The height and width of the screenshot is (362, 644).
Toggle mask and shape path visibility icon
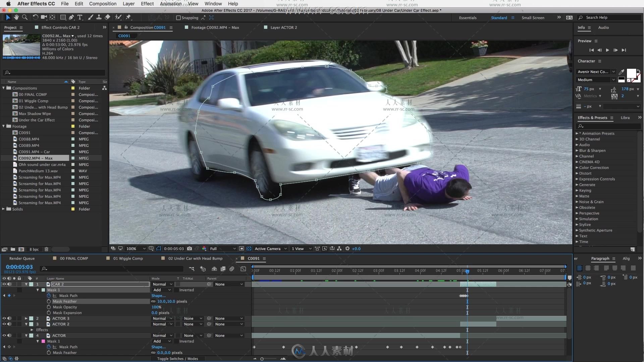[x=159, y=249]
